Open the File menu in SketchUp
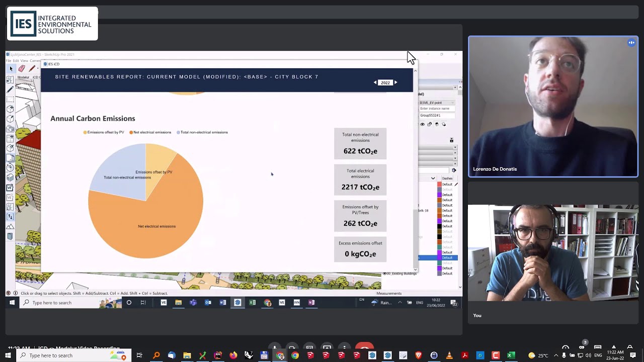 tap(9, 61)
